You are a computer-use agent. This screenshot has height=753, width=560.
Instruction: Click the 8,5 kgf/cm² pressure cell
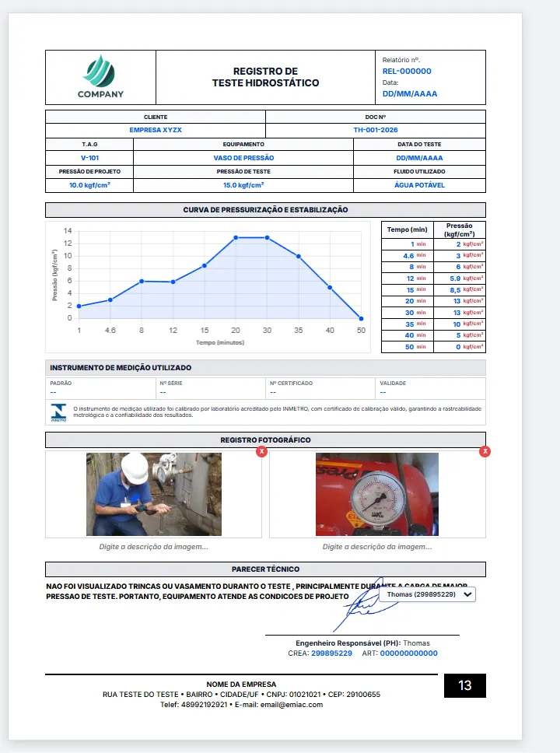460,290
